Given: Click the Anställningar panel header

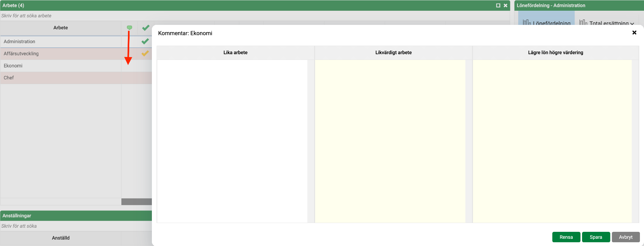Looking at the screenshot, I should tap(76, 216).
